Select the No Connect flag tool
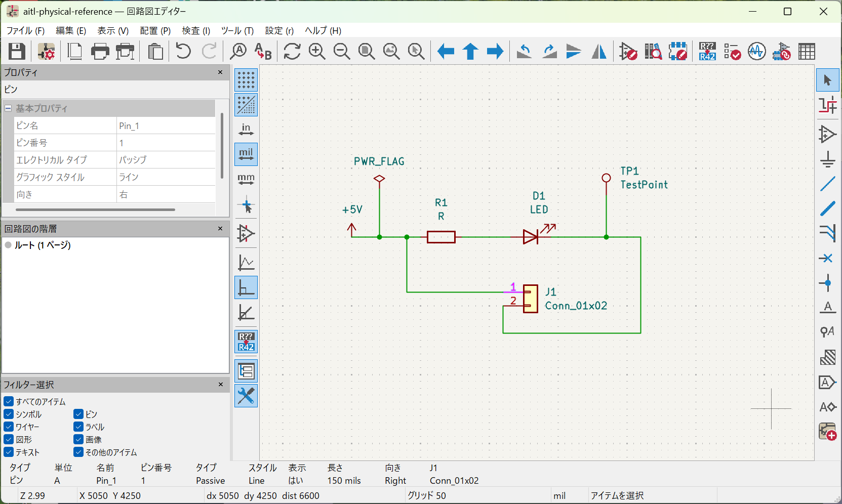Screen dimensions: 842x504 click(x=827, y=258)
